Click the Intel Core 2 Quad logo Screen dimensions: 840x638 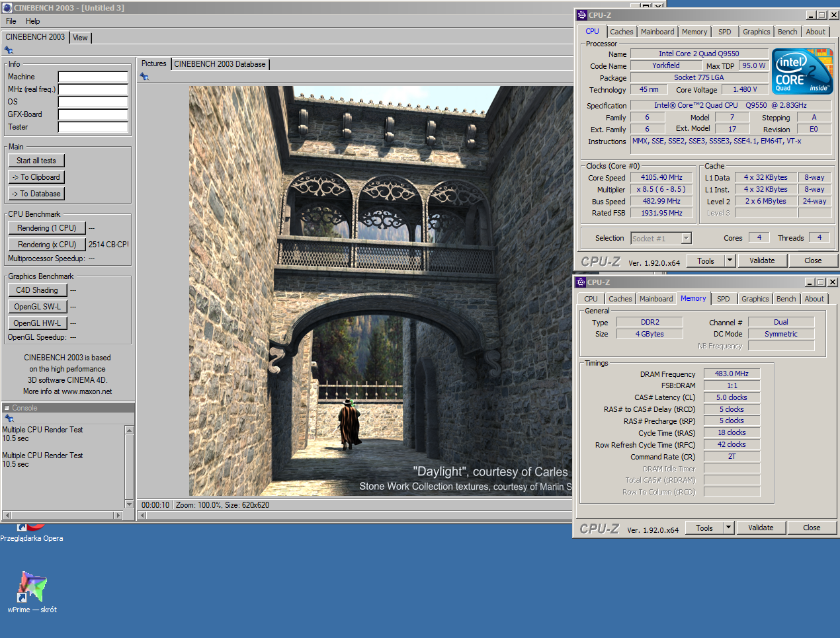pos(802,71)
